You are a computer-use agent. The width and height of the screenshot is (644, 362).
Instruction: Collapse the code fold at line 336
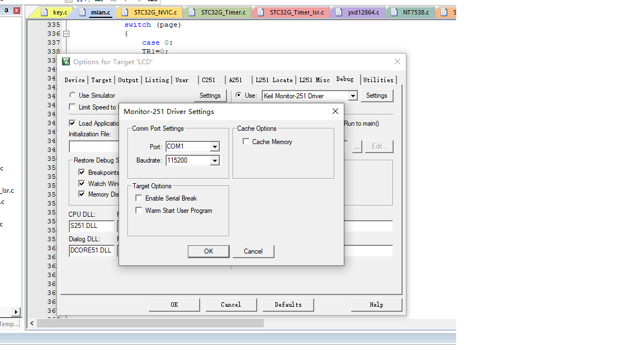coord(66,34)
